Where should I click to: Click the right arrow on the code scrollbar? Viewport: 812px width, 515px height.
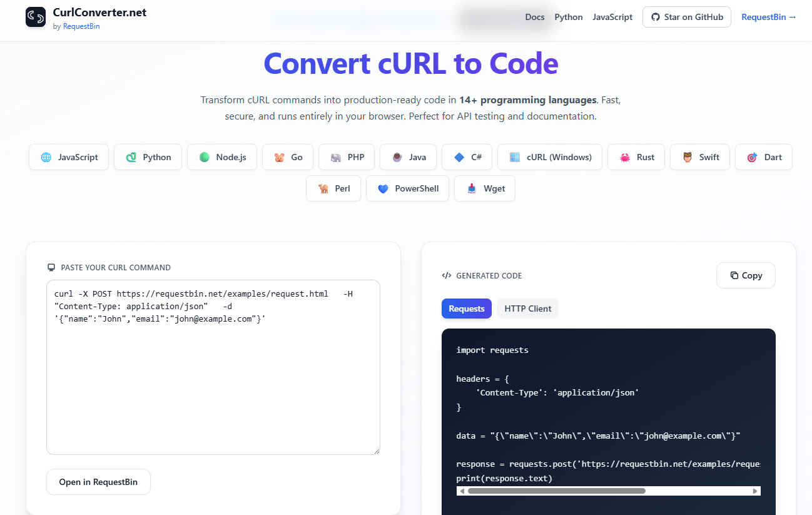pyautogui.click(x=755, y=491)
